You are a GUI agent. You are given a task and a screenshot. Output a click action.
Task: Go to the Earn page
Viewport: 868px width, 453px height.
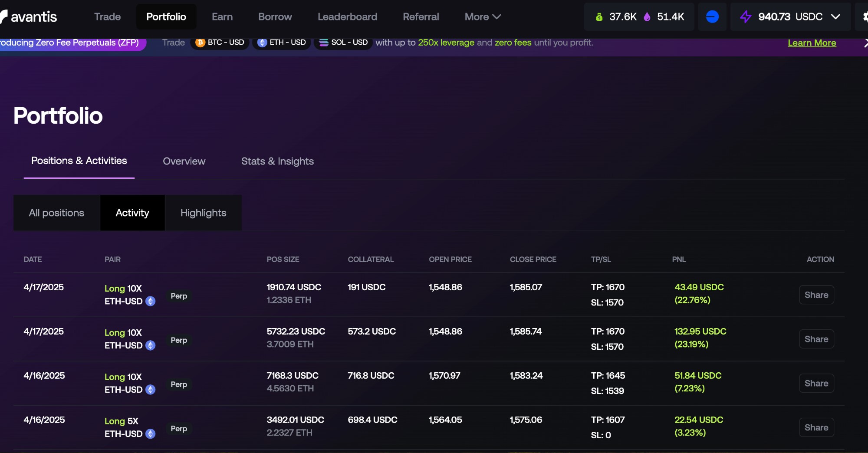click(222, 17)
